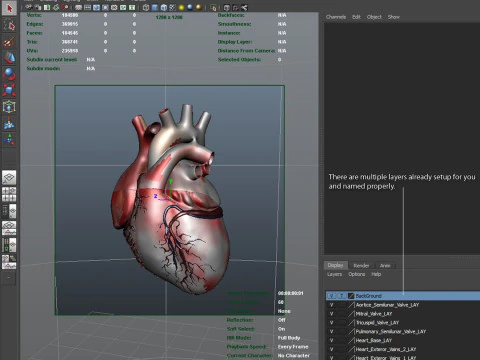Switch to single perspective view layout

click(x=9, y=178)
